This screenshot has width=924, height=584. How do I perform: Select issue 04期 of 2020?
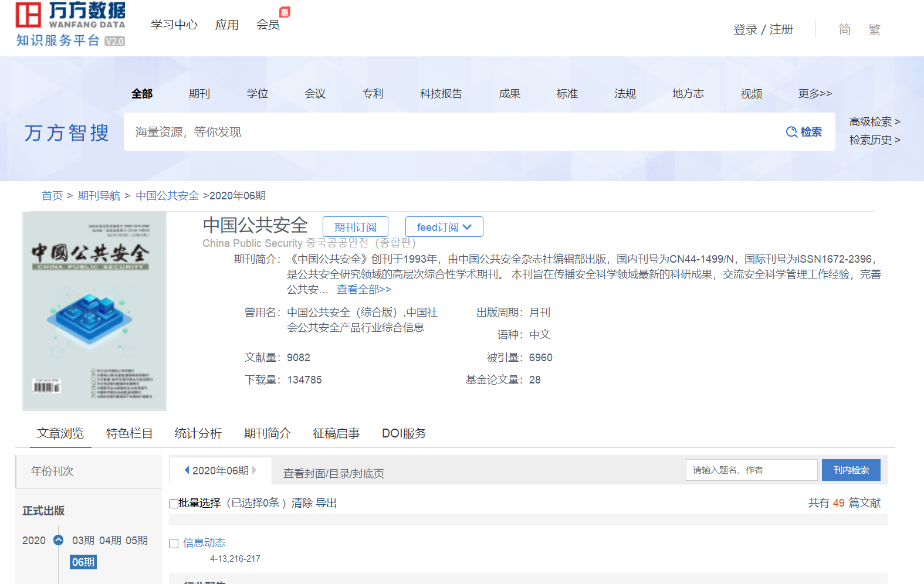110,540
